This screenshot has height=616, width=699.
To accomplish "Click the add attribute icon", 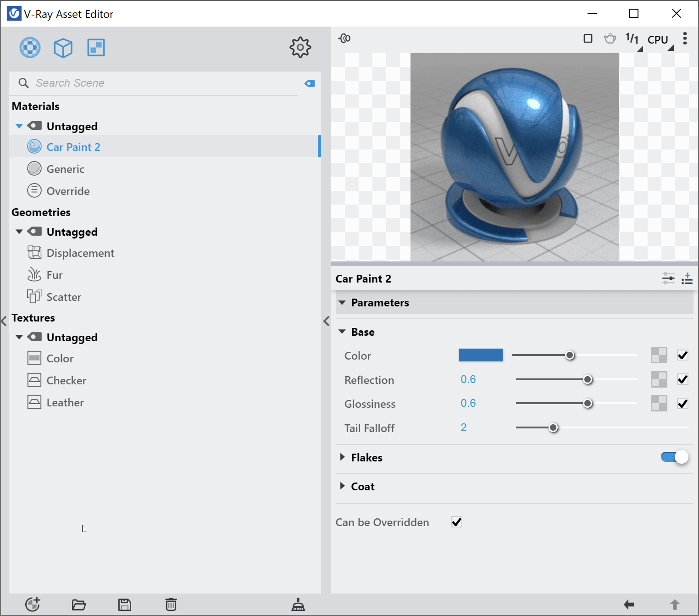I will (x=687, y=278).
